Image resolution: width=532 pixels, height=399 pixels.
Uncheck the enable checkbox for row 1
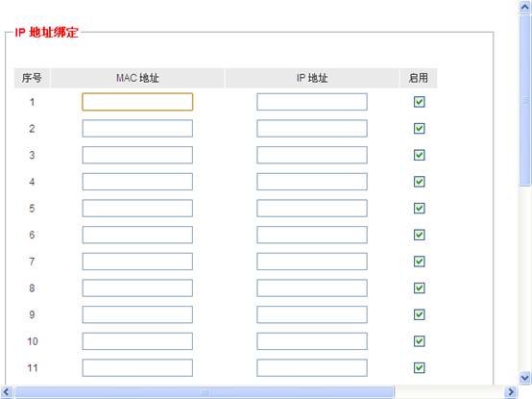[420, 102]
